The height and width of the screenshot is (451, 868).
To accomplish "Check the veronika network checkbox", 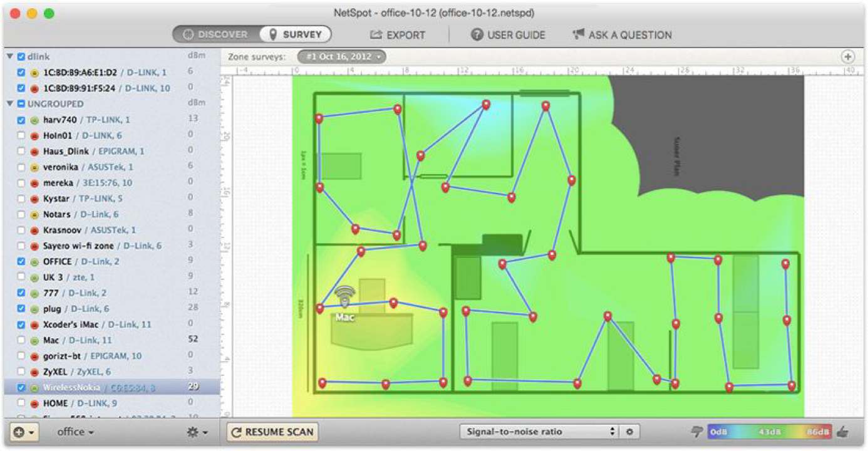I will (x=22, y=167).
